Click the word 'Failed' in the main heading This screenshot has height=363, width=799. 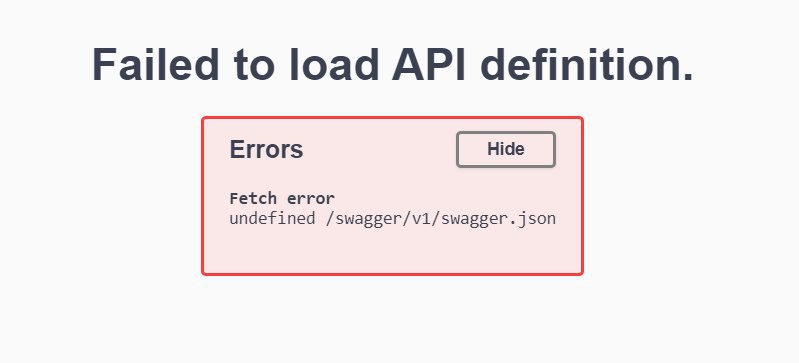tap(156, 64)
